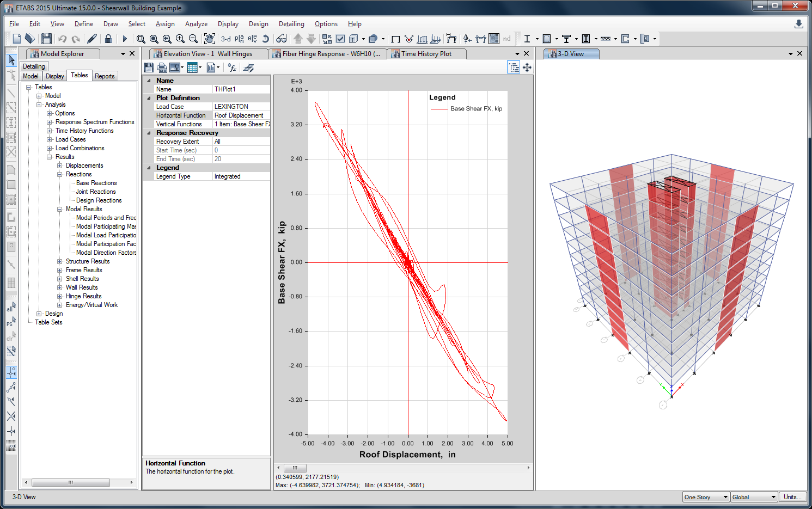Click the Zoom In plus magnifier icon

[180, 39]
